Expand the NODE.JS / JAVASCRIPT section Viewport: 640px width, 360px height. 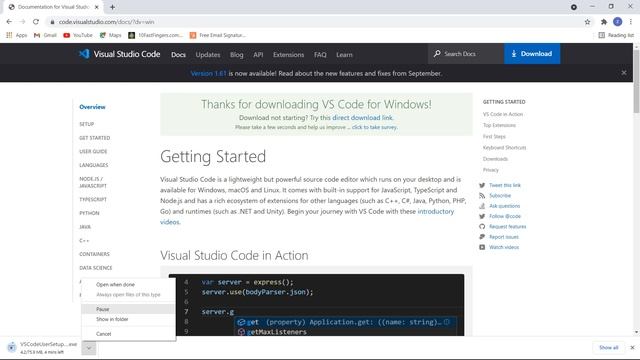tap(93, 182)
